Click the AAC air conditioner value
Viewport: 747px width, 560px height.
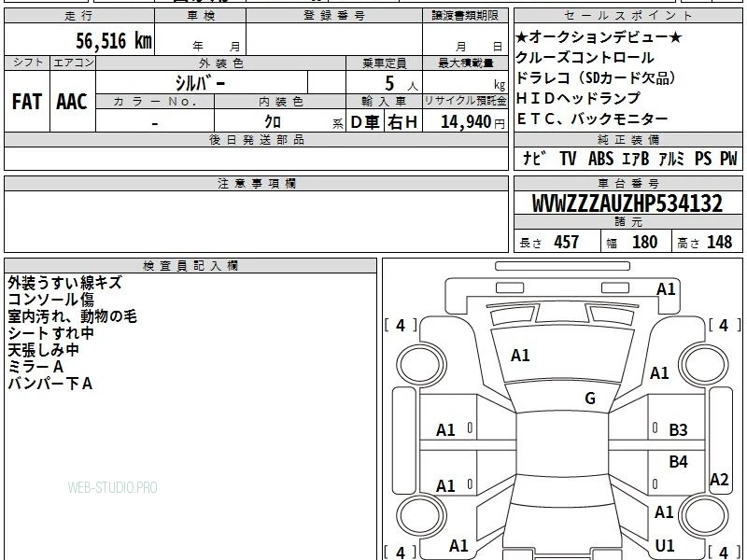coord(72,102)
